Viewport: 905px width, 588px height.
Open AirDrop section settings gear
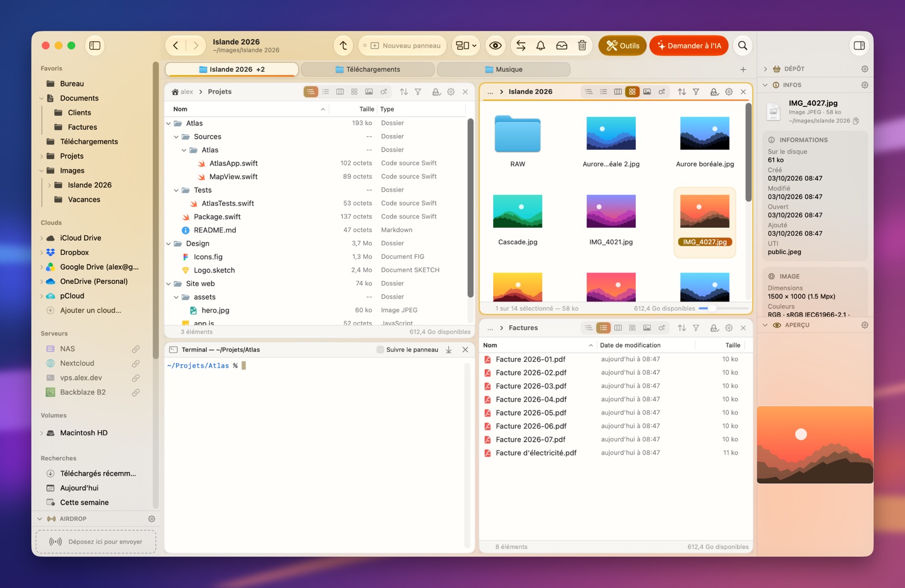(x=152, y=518)
